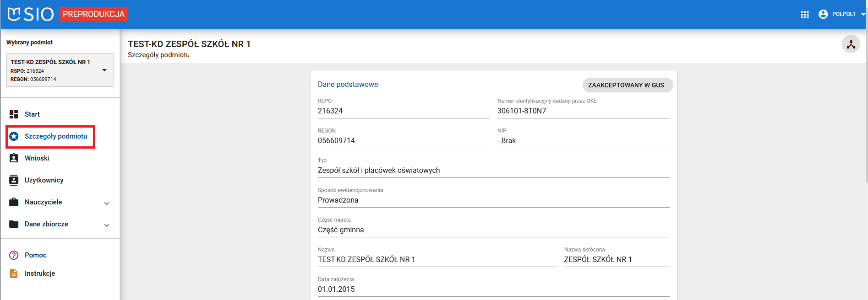Click the NIP field showing Brak
The height and width of the screenshot is (300, 868).
pos(584,141)
